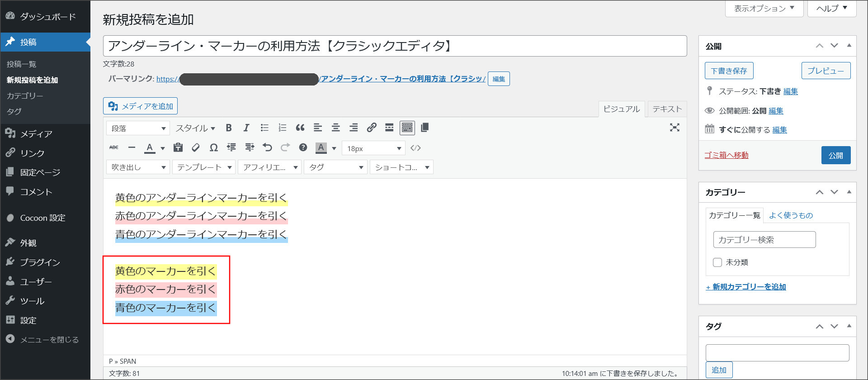Apply the current text color
The width and height of the screenshot is (868, 380).
tap(150, 148)
